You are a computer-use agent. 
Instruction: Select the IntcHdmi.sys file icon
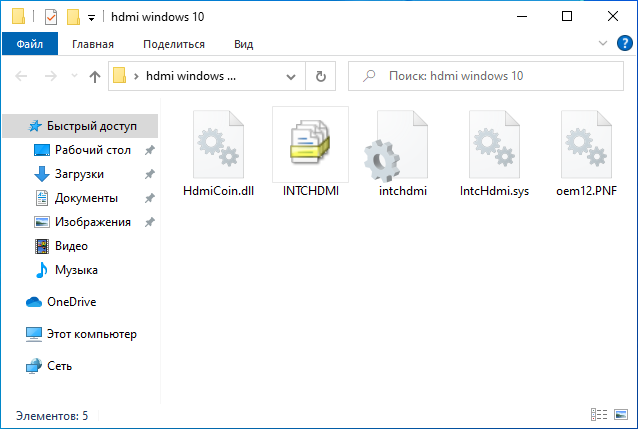[494, 144]
